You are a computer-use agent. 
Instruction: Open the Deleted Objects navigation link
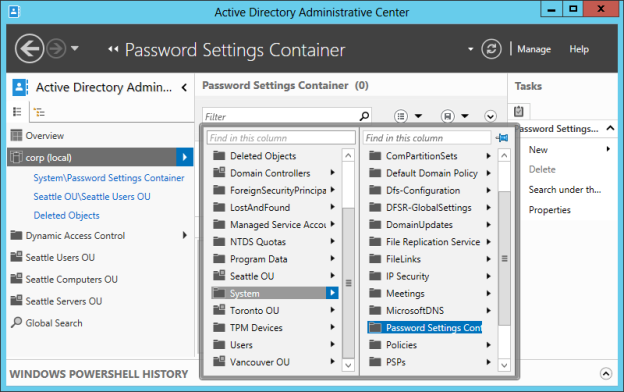point(66,215)
